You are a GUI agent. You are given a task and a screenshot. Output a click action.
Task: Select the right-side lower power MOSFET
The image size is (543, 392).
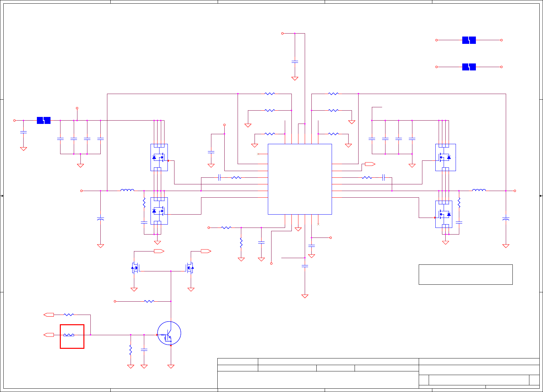(444, 214)
